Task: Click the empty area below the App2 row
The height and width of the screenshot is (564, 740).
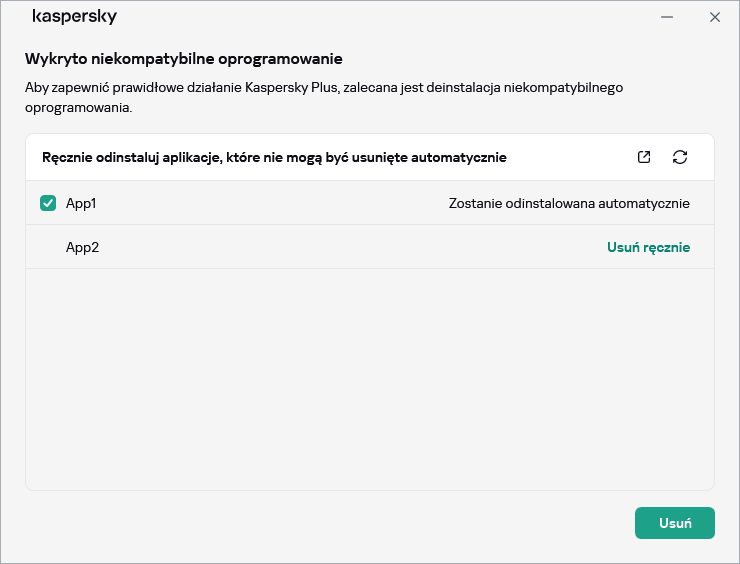Action: (370, 380)
